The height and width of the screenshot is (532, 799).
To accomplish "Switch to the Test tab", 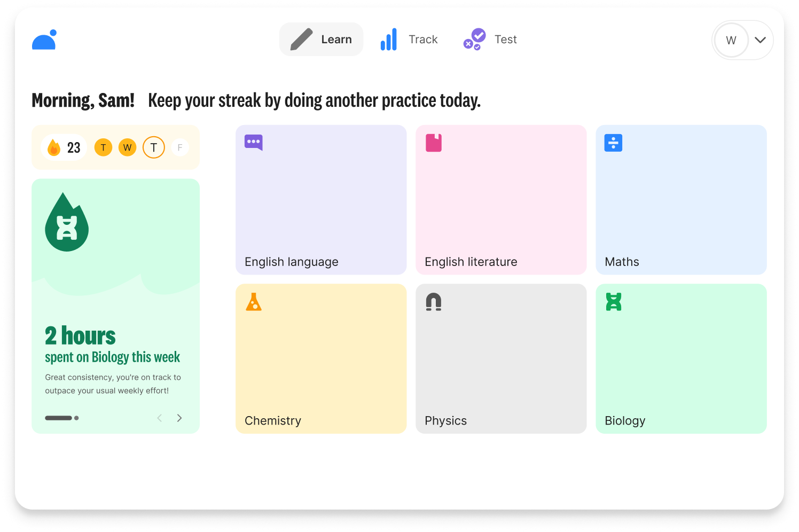I will (489, 39).
